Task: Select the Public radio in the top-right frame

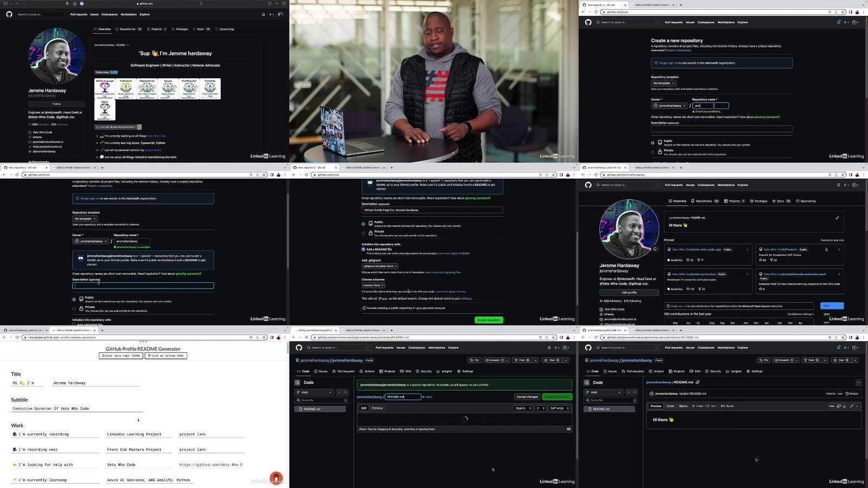Action: point(653,143)
